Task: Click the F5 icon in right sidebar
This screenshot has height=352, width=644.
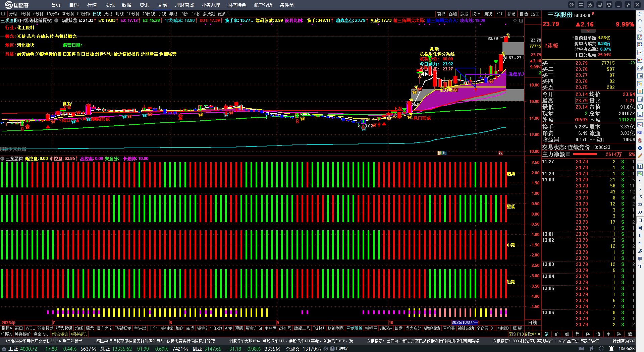Action: (x=640, y=166)
